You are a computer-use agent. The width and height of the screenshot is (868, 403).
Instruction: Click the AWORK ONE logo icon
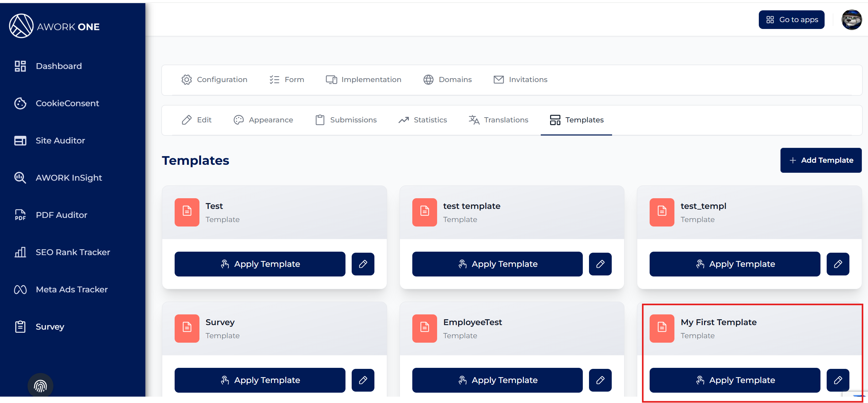(x=21, y=26)
